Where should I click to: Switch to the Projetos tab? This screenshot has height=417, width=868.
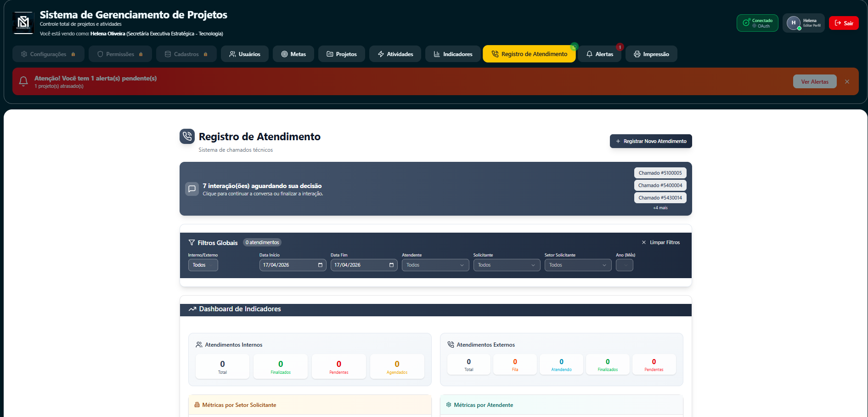[342, 54]
